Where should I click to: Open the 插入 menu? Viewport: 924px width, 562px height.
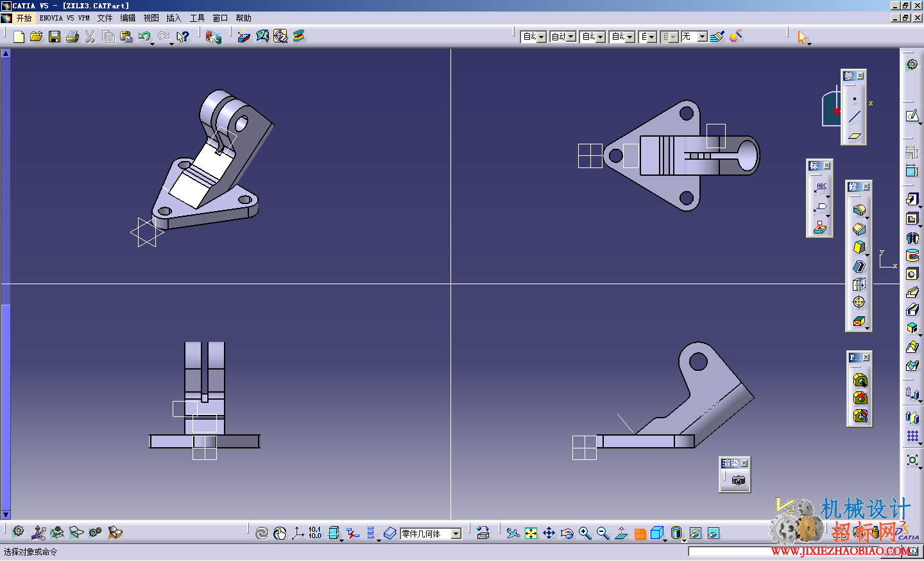174,18
